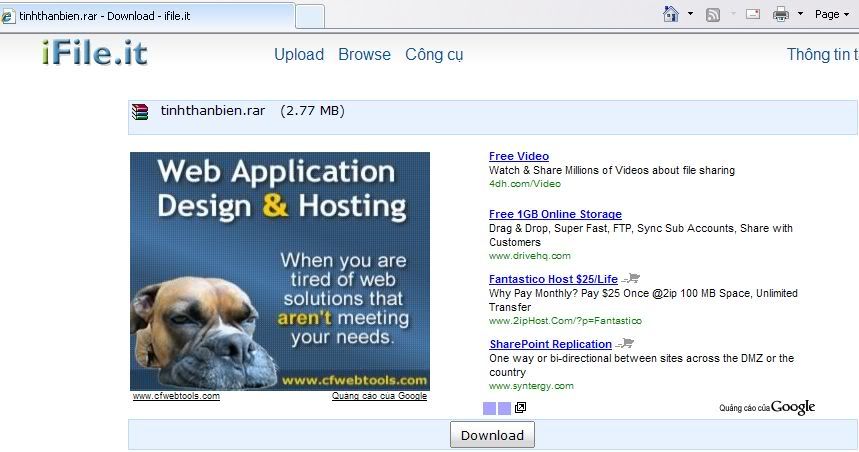Open the Free 1GB Online Storage link
The image size is (859, 452).
click(555, 214)
